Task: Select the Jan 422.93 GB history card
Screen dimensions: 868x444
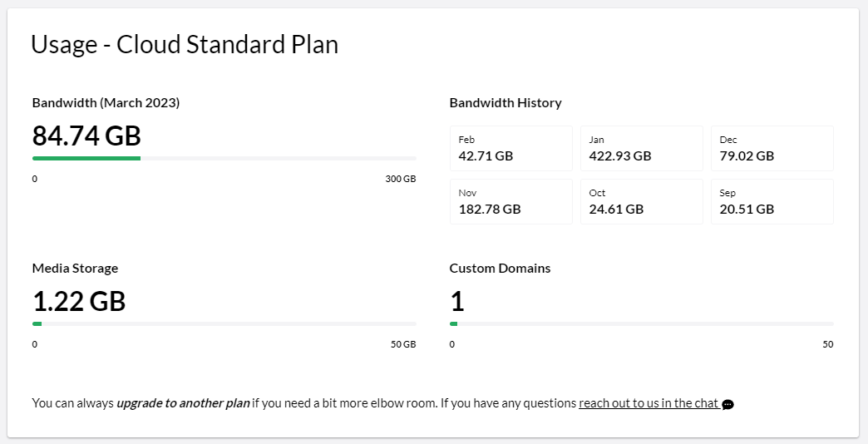Action: point(642,148)
